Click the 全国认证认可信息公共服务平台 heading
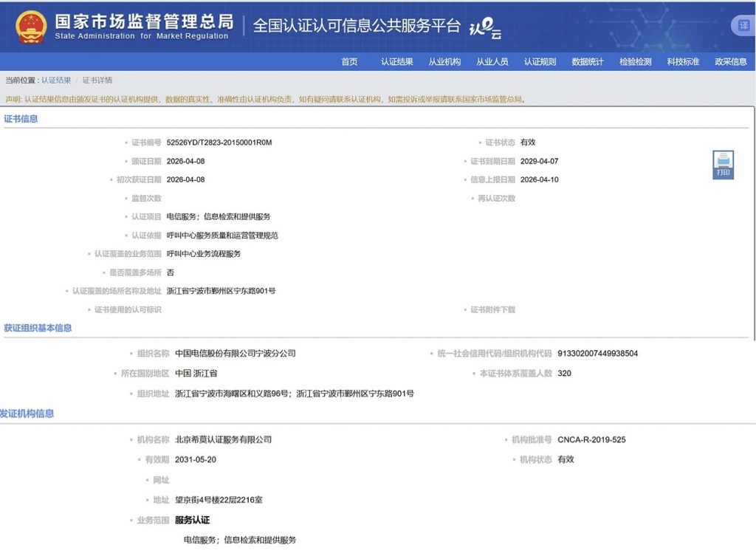Image resolution: width=756 pixels, height=559 pixels. coord(357,25)
